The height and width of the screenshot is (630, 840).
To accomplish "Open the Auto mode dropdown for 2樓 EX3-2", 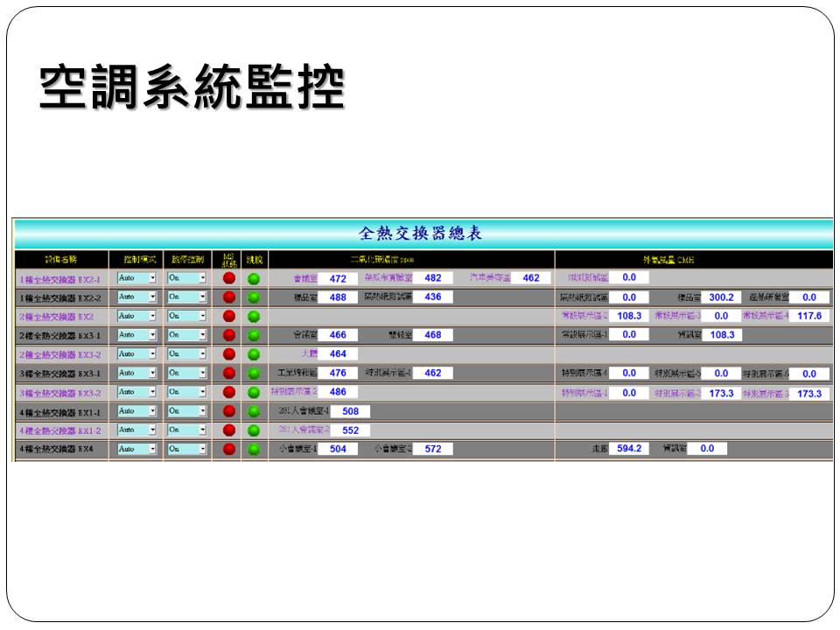I will click(x=136, y=354).
